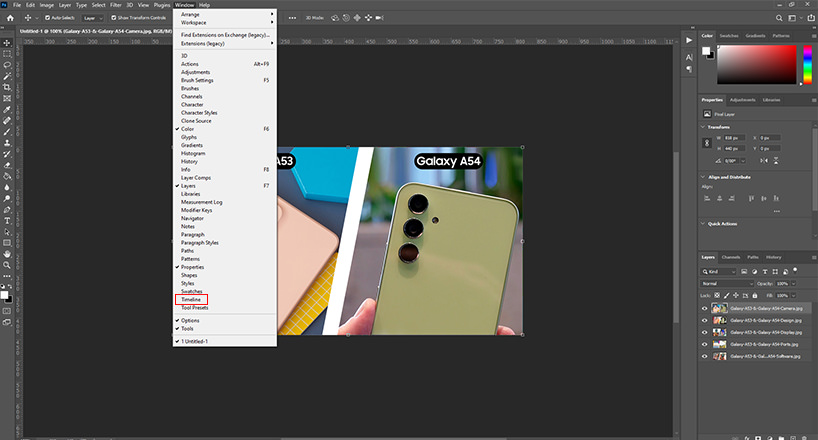Click the lock all layer icon
The height and width of the screenshot is (440, 818).
point(754,295)
